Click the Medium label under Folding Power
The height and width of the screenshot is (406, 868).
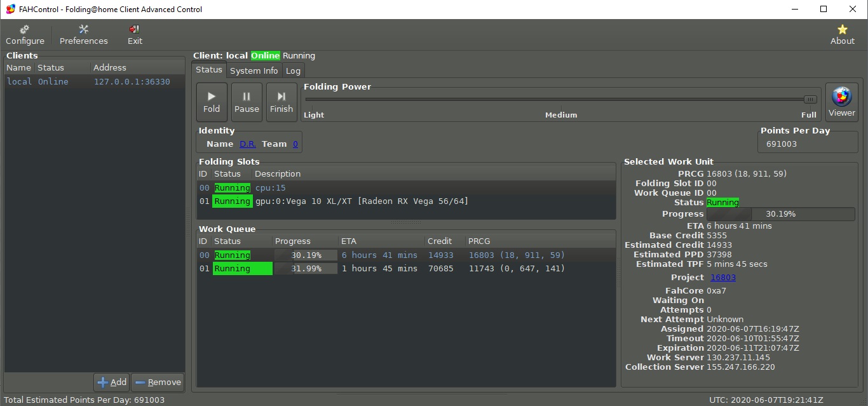tap(561, 115)
